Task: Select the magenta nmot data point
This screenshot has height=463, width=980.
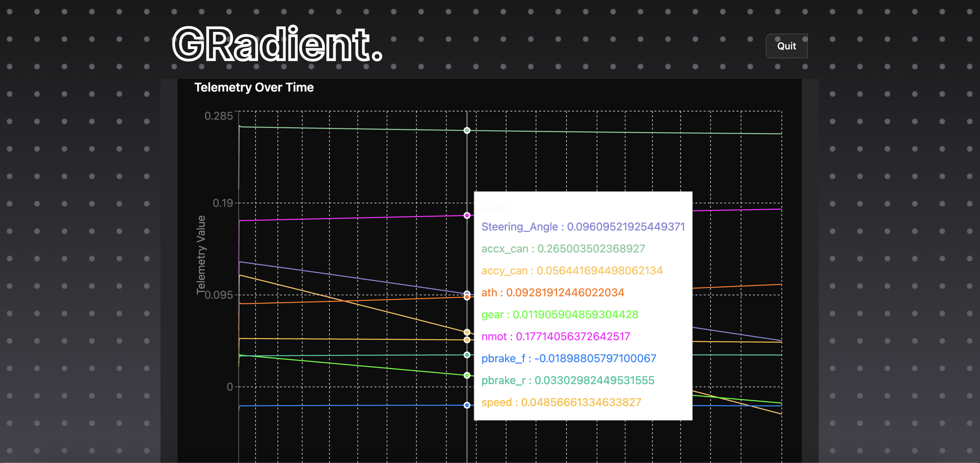Action: (x=467, y=215)
